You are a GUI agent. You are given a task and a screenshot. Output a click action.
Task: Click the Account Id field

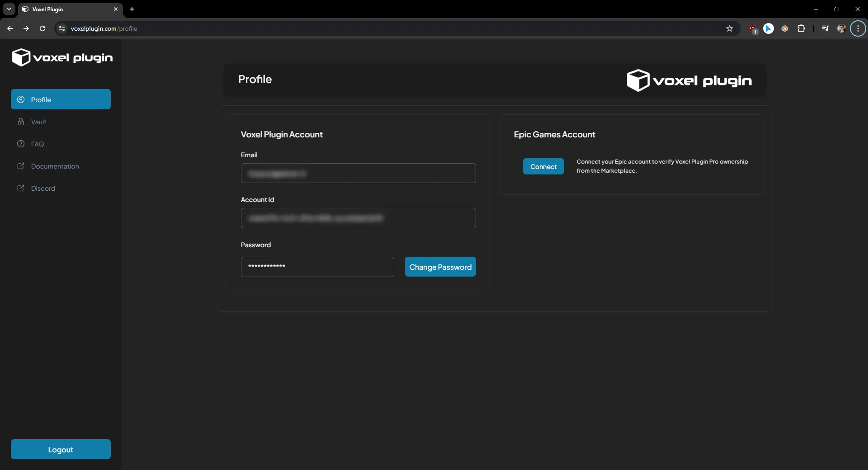(x=358, y=218)
